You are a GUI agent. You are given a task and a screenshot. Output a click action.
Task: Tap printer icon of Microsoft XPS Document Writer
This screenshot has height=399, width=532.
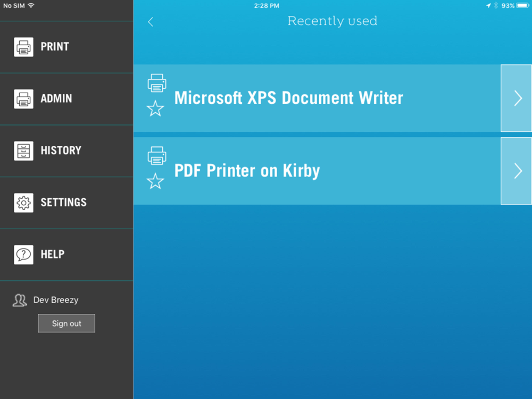[157, 83]
